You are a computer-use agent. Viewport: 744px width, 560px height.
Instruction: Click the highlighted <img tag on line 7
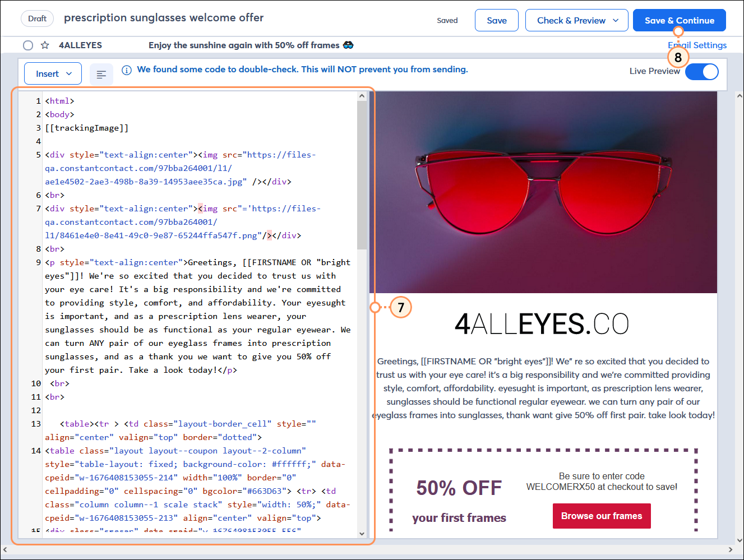207,209
